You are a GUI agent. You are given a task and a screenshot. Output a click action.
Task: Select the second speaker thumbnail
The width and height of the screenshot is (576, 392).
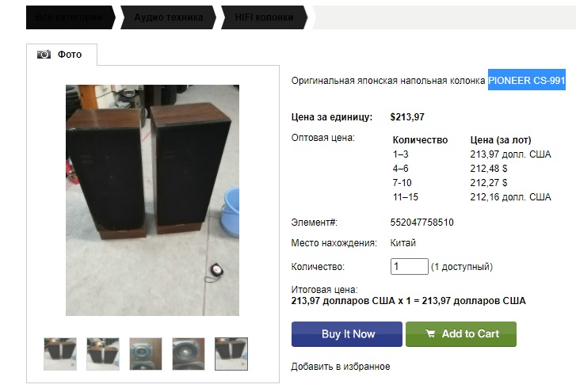point(103,354)
